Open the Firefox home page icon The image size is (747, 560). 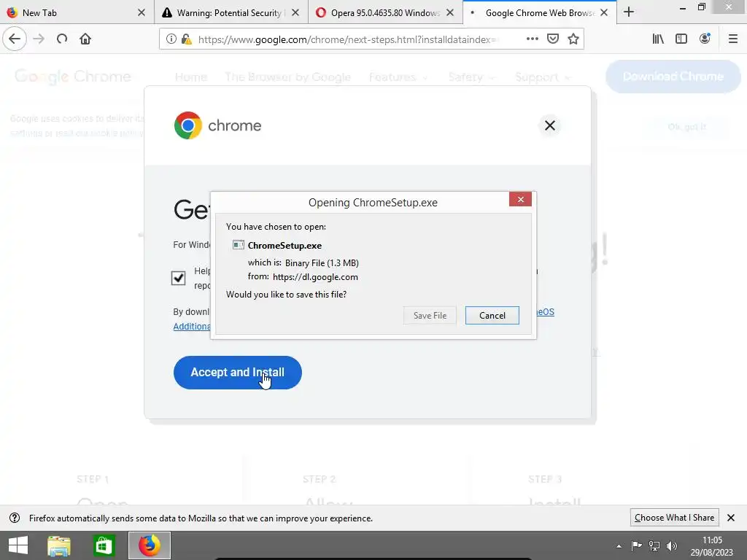(85, 39)
